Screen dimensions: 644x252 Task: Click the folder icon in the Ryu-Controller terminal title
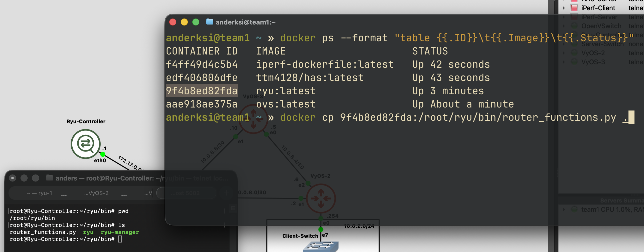click(x=49, y=178)
